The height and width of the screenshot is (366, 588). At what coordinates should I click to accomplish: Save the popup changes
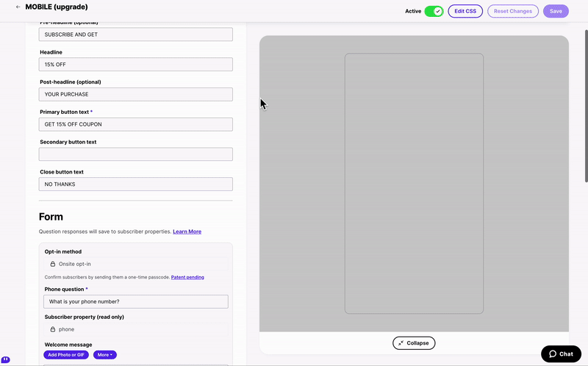point(556,11)
